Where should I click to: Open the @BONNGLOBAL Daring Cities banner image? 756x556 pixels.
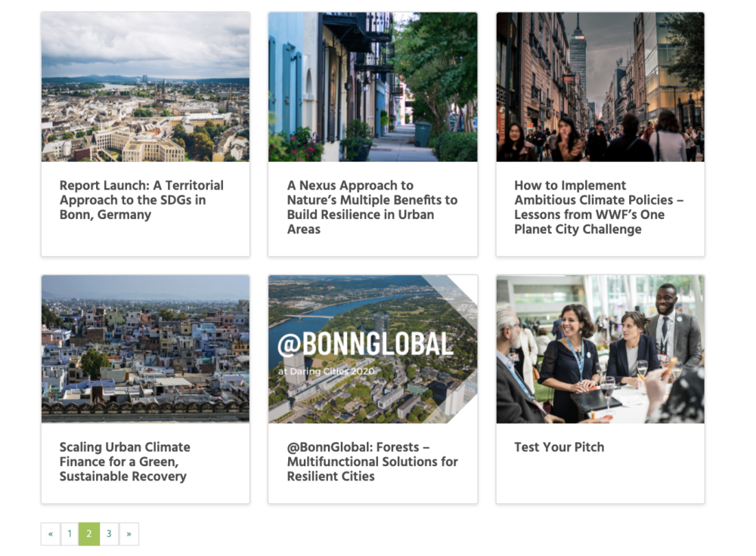373,349
